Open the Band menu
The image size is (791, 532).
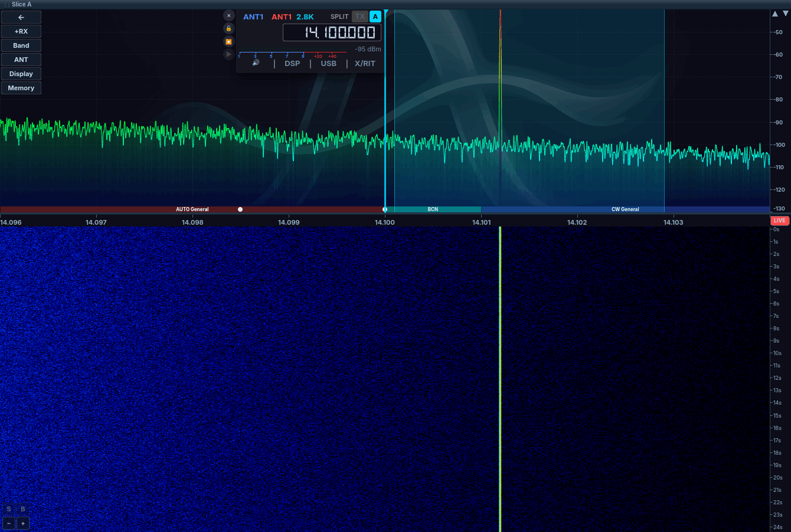(21, 45)
